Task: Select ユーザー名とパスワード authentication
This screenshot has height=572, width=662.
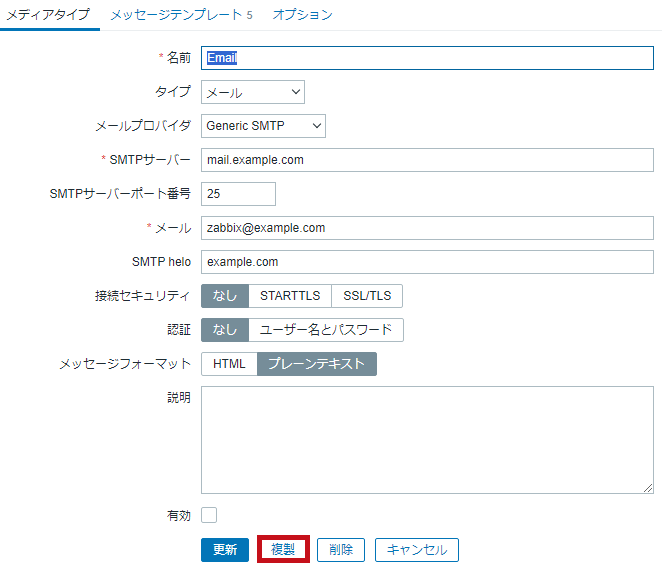Action: click(x=326, y=330)
